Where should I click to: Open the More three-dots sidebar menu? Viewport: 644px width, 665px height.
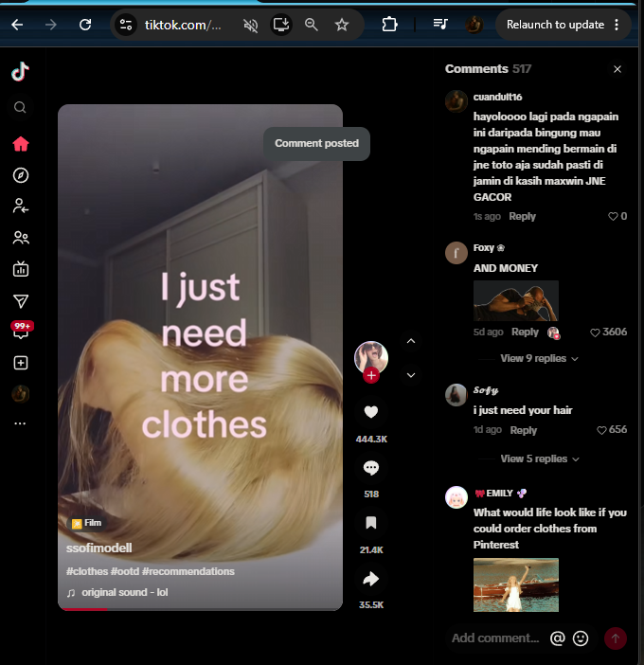[x=20, y=423]
